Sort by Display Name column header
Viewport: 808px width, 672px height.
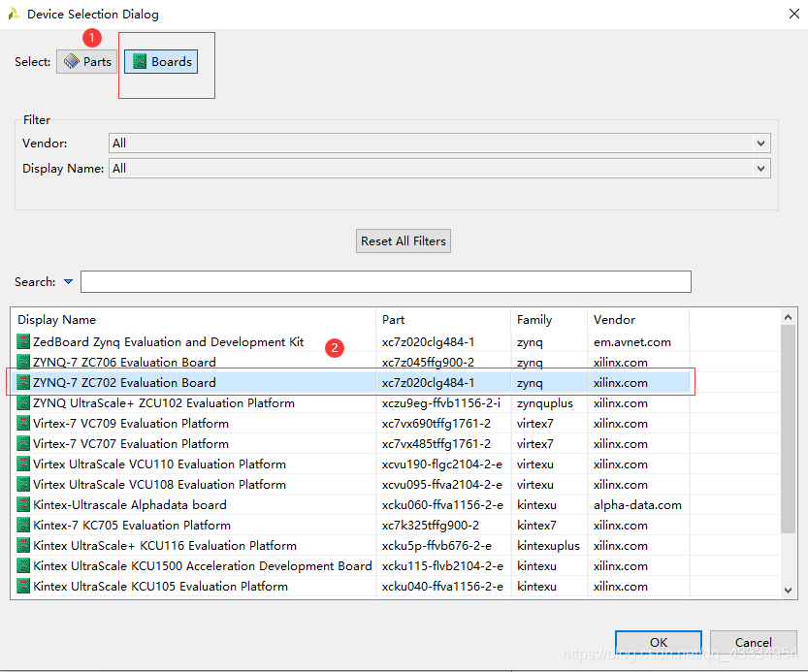(195, 319)
